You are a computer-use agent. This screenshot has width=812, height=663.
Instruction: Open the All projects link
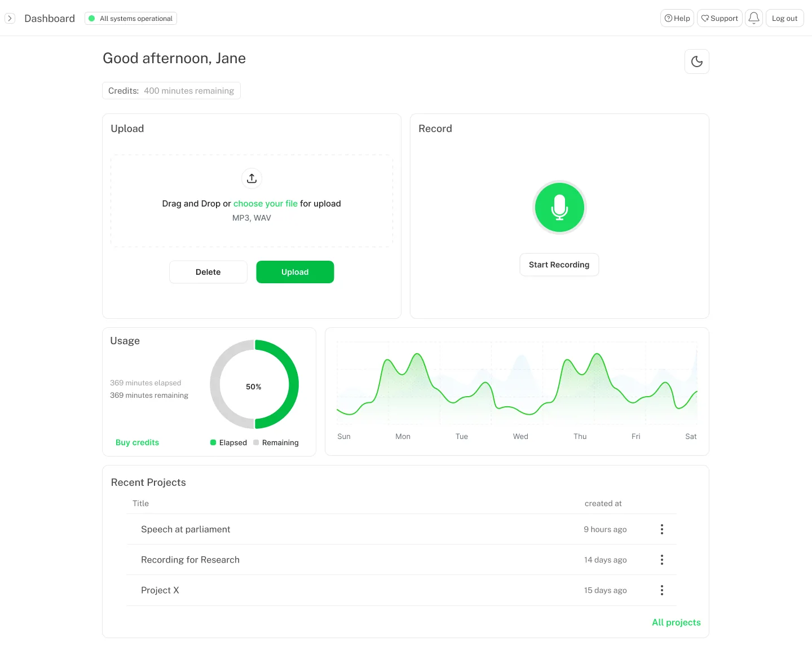[x=676, y=622]
